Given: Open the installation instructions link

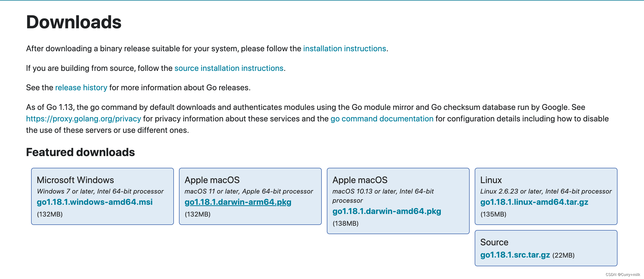Looking at the screenshot, I should 344,48.
